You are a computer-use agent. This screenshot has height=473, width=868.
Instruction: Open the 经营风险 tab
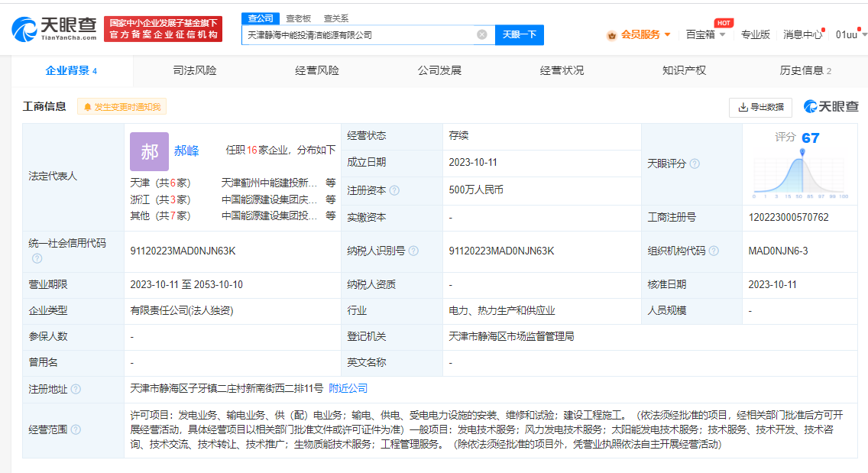[x=317, y=71]
